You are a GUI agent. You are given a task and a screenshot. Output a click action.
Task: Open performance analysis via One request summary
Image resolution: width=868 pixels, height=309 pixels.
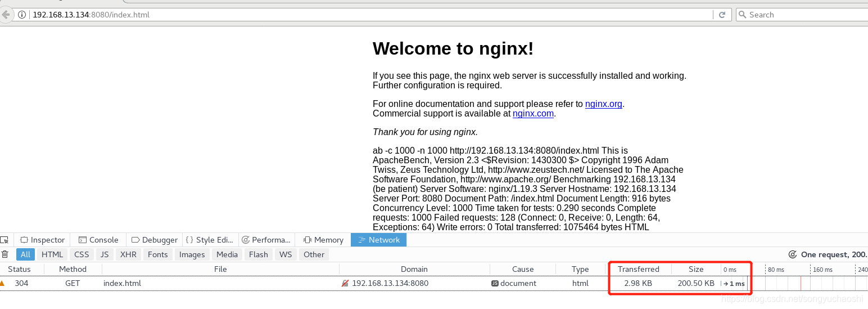point(828,254)
